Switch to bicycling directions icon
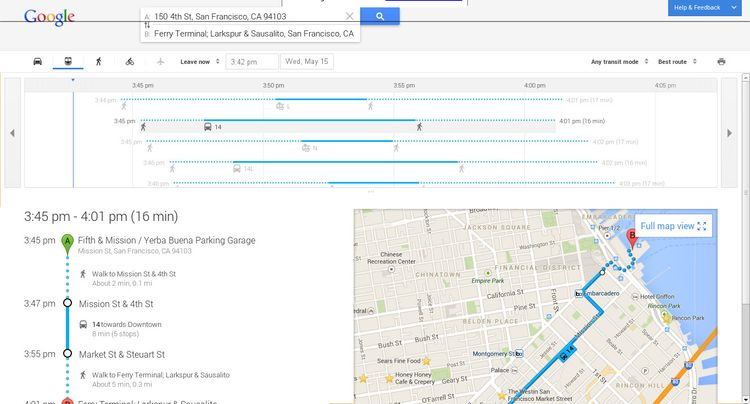Screen dimensions: 750x404 (130, 62)
